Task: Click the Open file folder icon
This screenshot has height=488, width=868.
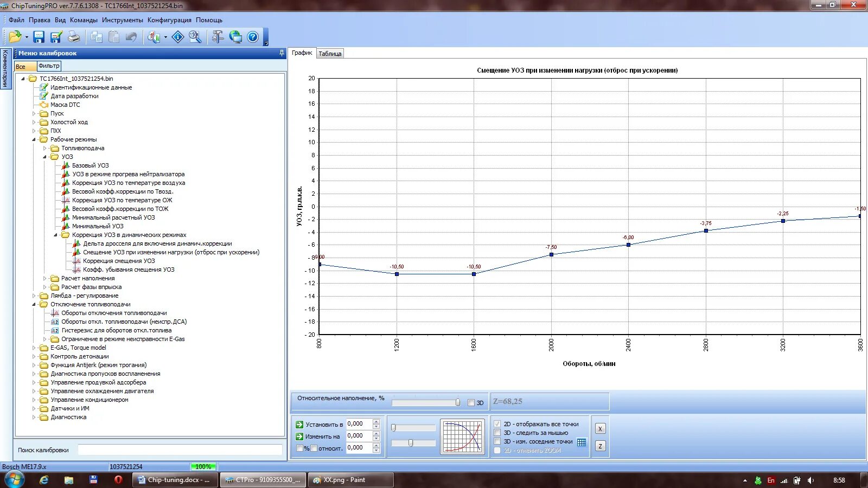Action: pyautogui.click(x=15, y=37)
